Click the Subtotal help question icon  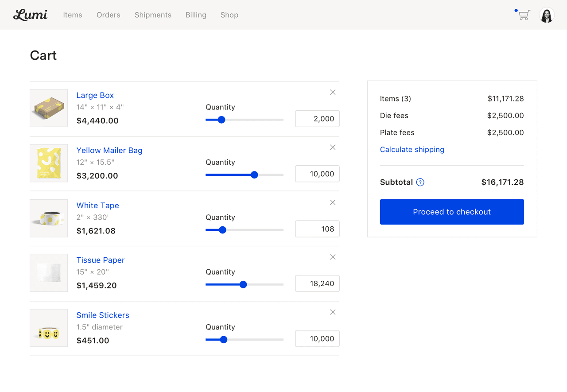[420, 182]
